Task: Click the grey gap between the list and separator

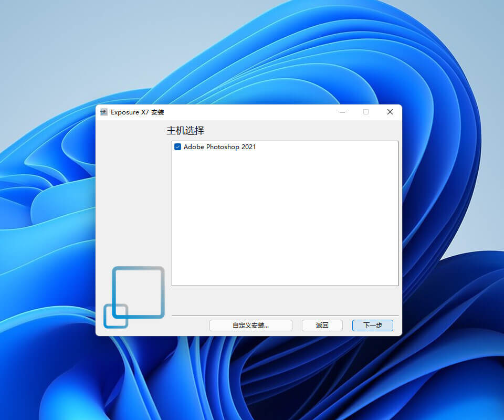Action: [x=285, y=300]
